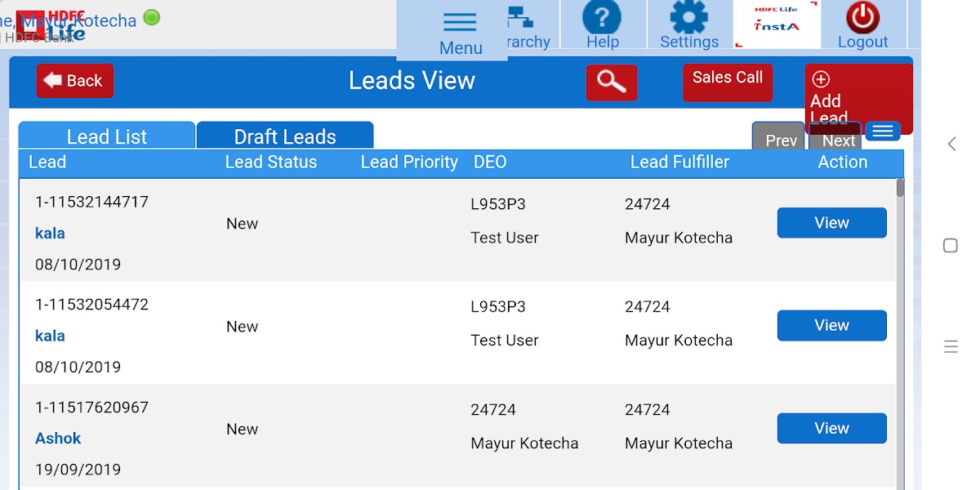This screenshot has height=490, width=980.
Task: Open the Ashok lead name link
Action: coord(58,439)
